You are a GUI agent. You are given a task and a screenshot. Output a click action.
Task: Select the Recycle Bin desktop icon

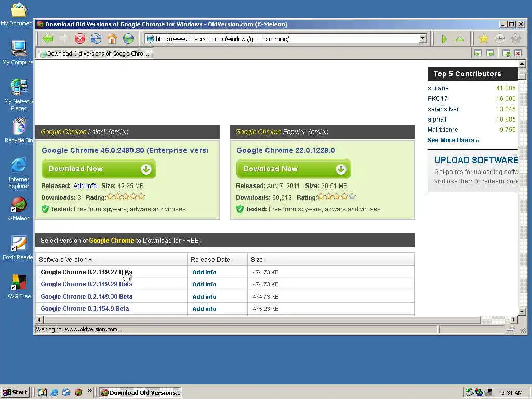pyautogui.click(x=19, y=130)
